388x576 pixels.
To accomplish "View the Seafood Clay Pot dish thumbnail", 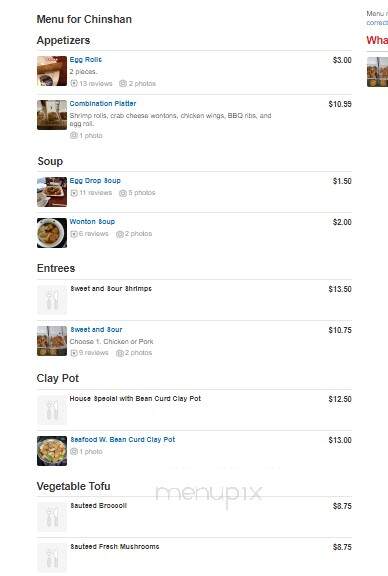I will click(x=52, y=451).
